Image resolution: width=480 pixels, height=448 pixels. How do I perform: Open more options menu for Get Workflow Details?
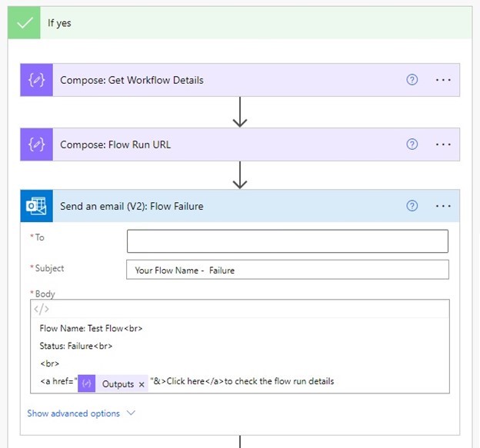click(443, 80)
